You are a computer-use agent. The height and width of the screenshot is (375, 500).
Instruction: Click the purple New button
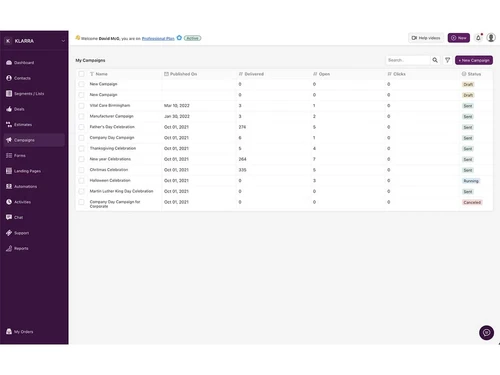(459, 38)
